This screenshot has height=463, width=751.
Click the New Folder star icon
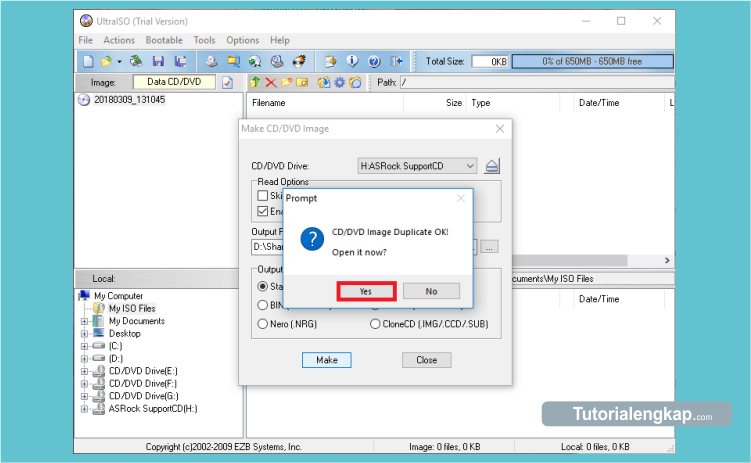click(286, 82)
